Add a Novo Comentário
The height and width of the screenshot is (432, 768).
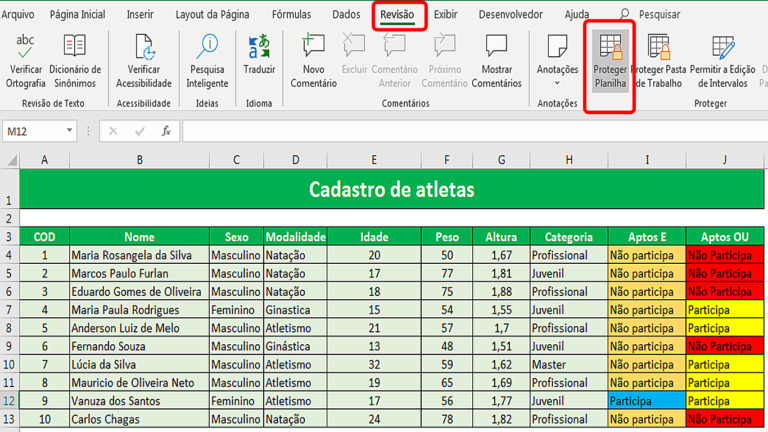pos(313,61)
